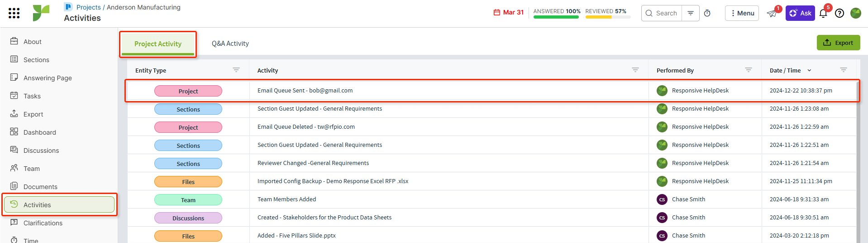868x243 pixels.
Task: Filter the Activity column
Action: tap(635, 70)
